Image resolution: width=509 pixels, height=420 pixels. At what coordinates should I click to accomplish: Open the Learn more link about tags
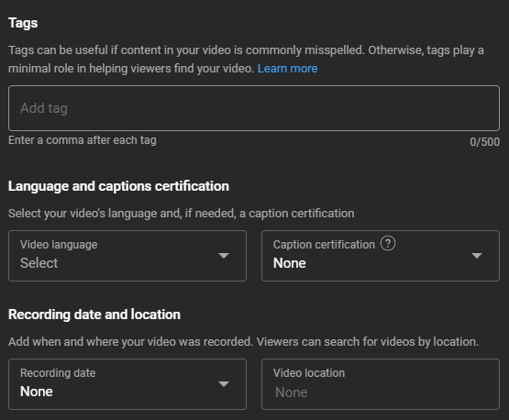pos(288,69)
